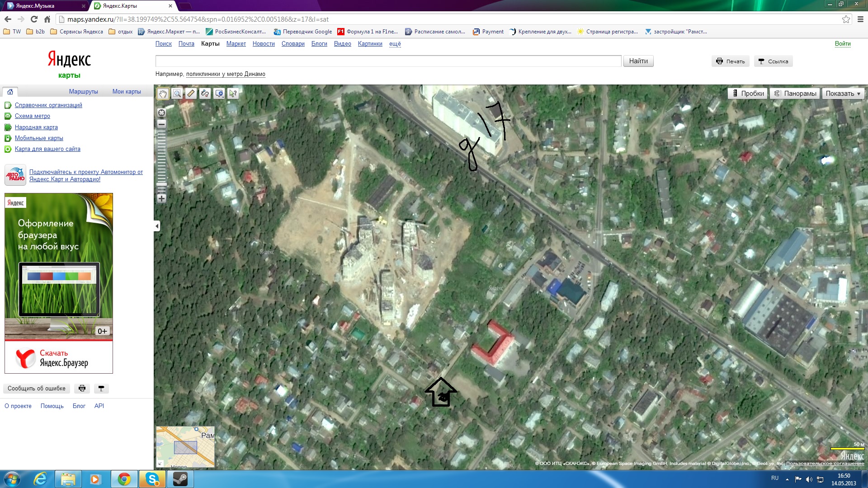Open the Skype taskbar icon
The width and height of the screenshot is (868, 488).
click(152, 479)
